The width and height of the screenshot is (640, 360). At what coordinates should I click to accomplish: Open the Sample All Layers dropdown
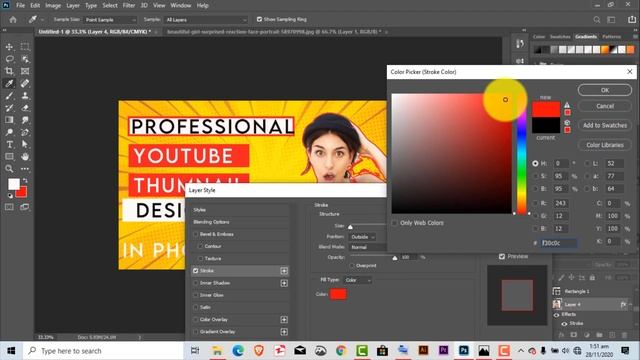(206, 20)
